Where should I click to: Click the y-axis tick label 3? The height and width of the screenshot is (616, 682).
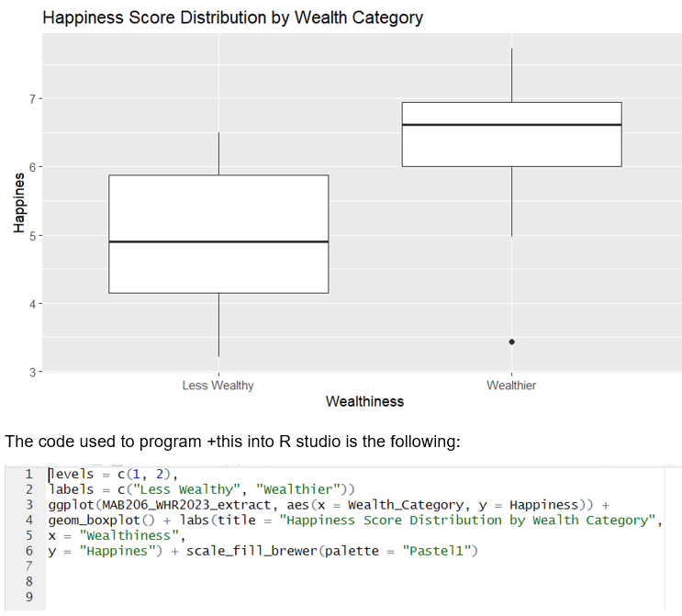tap(33, 372)
